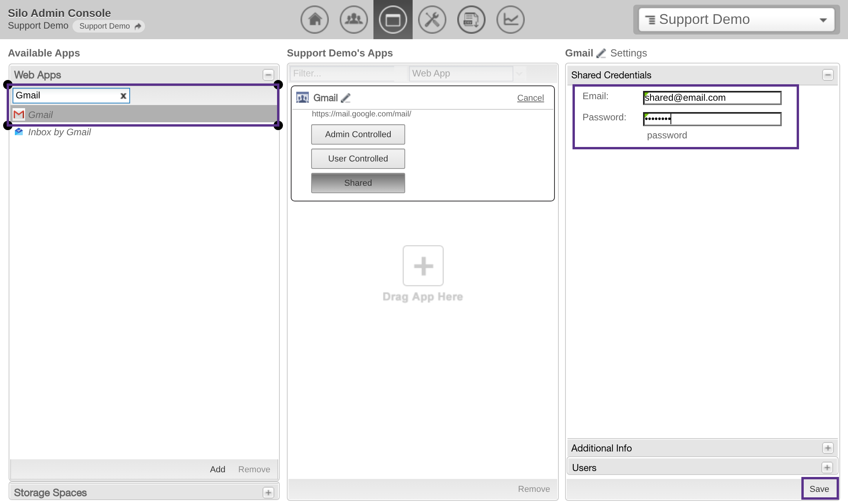Open the wrench Tools icon
The height and width of the screenshot is (504, 848).
[x=432, y=20]
